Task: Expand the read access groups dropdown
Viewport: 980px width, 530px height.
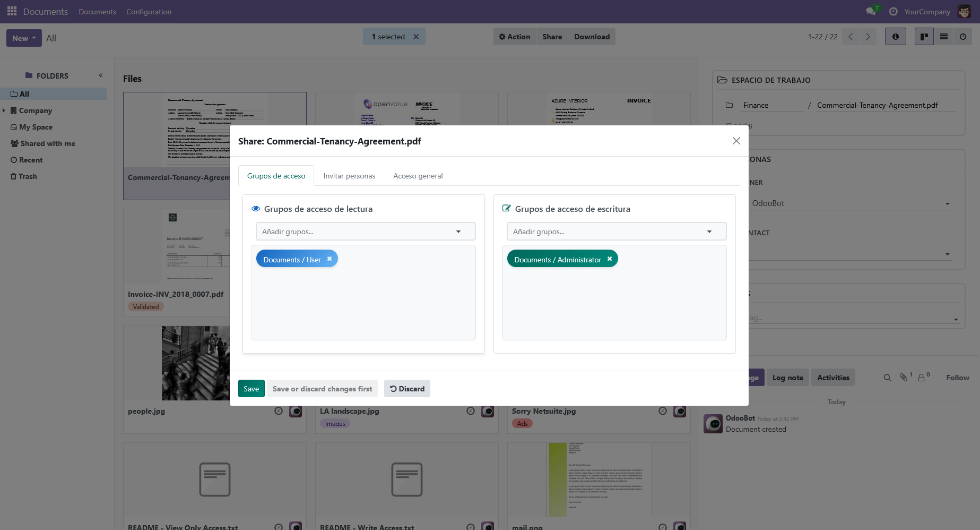Action: point(458,232)
